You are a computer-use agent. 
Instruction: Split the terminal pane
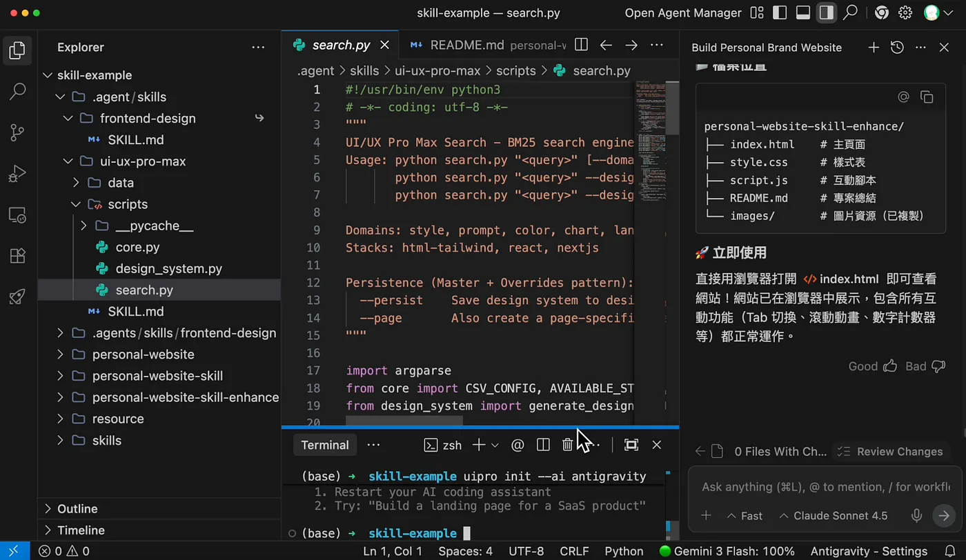543,445
